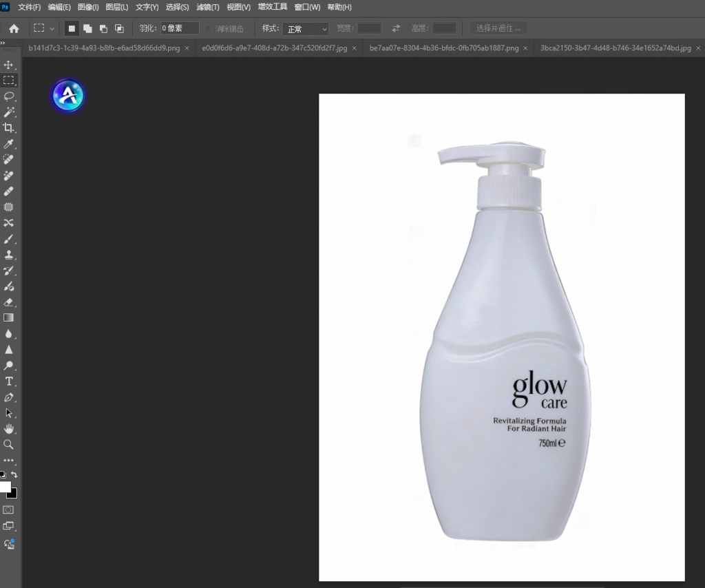Screen dimensions: 705x588
Task: Open the 样式 style dropdown
Action: pos(306,29)
